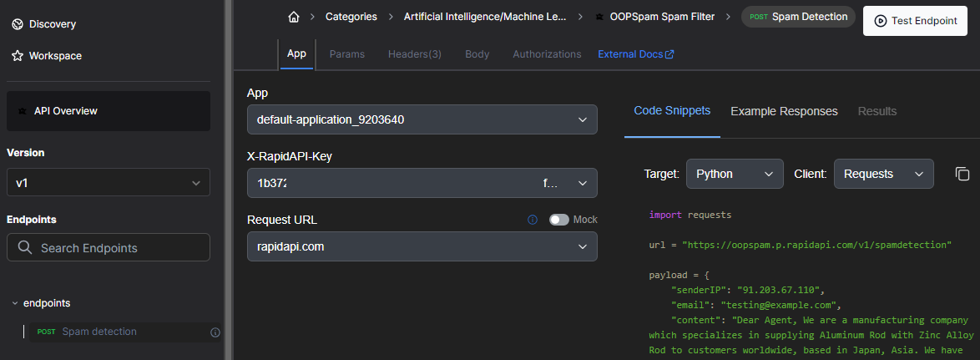Collapse the endpoints tree group
Image resolution: width=980 pixels, height=360 pixels.
(x=15, y=303)
